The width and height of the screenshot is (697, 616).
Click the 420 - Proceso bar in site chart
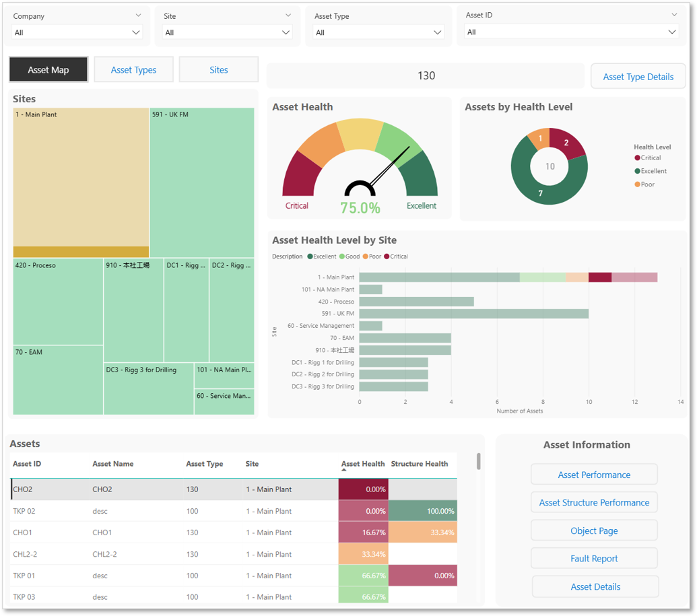point(416,302)
